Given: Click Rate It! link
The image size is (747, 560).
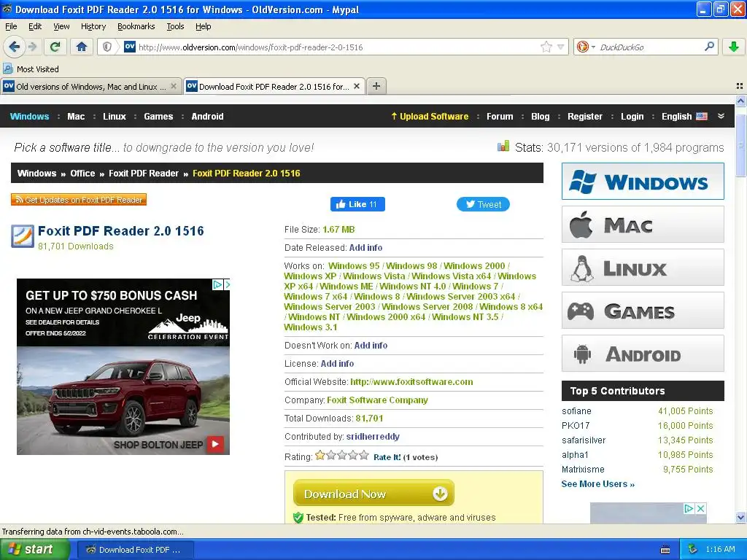Looking at the screenshot, I should 387,457.
